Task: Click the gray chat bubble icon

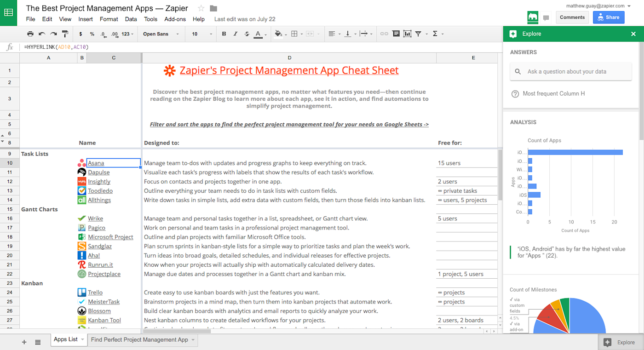Action: coord(546,18)
